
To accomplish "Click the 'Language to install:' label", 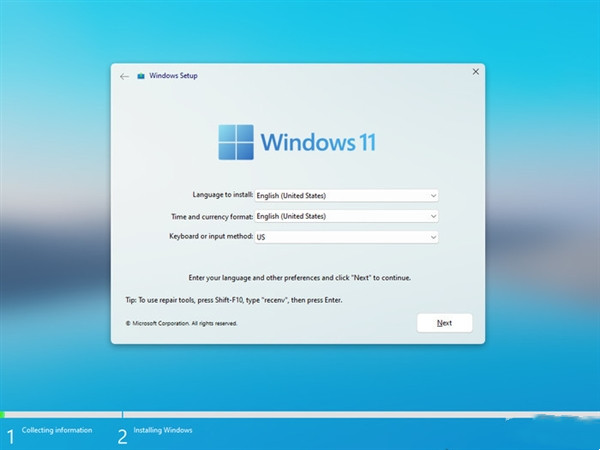I will [223, 195].
